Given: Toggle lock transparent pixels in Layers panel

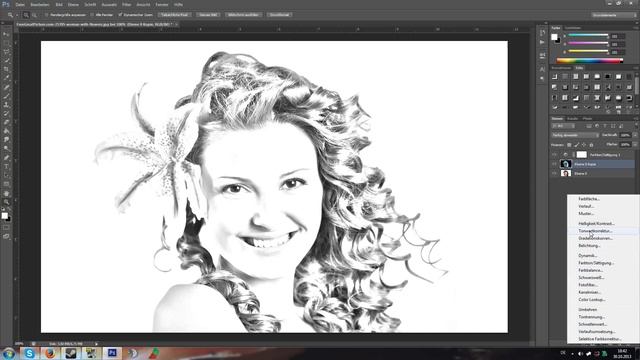Looking at the screenshot, I should 569,145.
